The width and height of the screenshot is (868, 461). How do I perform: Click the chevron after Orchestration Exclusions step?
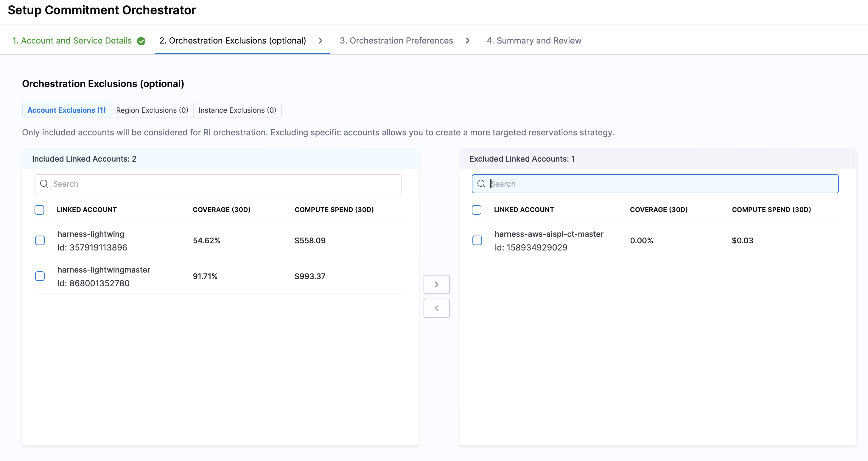321,41
